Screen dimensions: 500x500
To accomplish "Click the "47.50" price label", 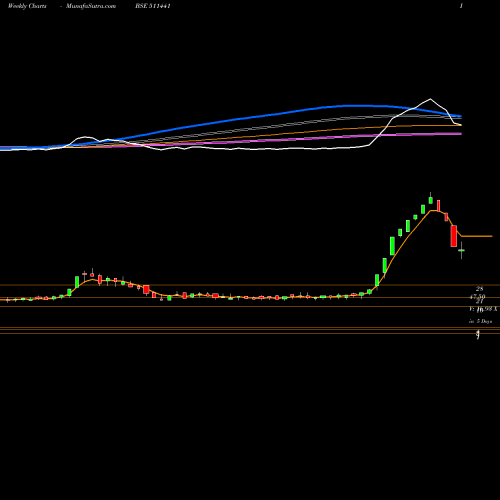I will 477,296.
